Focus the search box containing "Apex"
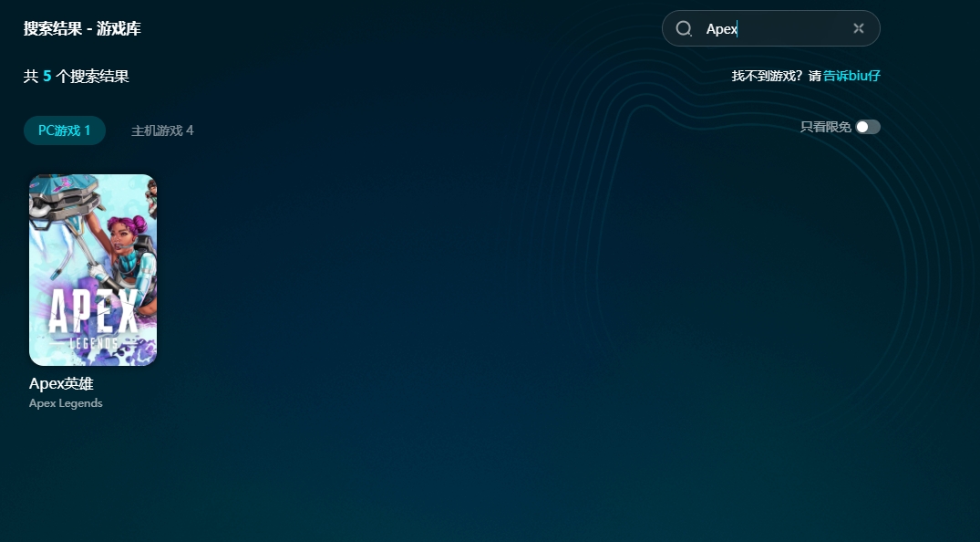This screenshot has width=980, height=542. coord(775,28)
